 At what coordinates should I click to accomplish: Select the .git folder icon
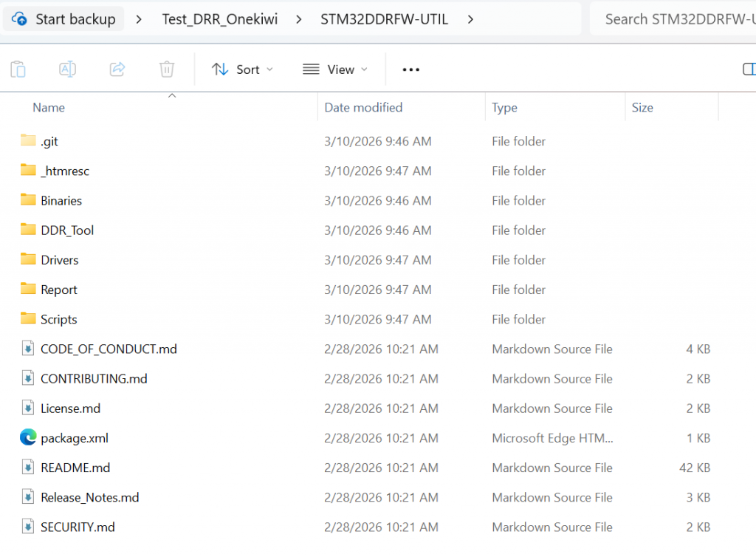[x=28, y=140]
